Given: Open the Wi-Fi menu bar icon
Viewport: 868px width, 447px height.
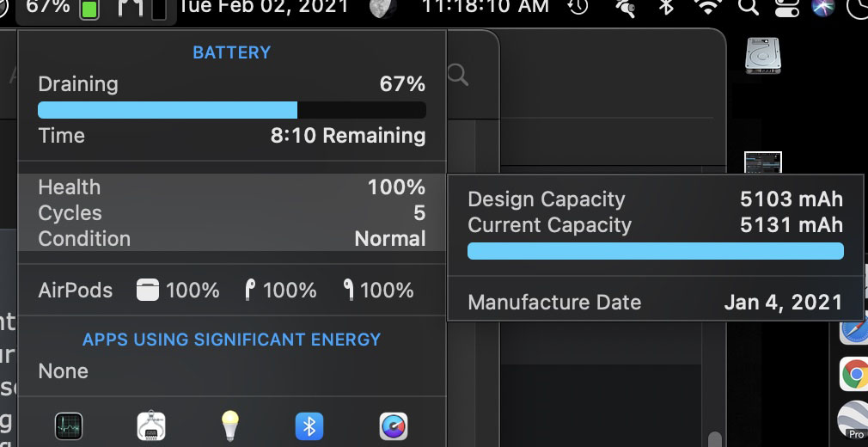Looking at the screenshot, I should 707,7.
